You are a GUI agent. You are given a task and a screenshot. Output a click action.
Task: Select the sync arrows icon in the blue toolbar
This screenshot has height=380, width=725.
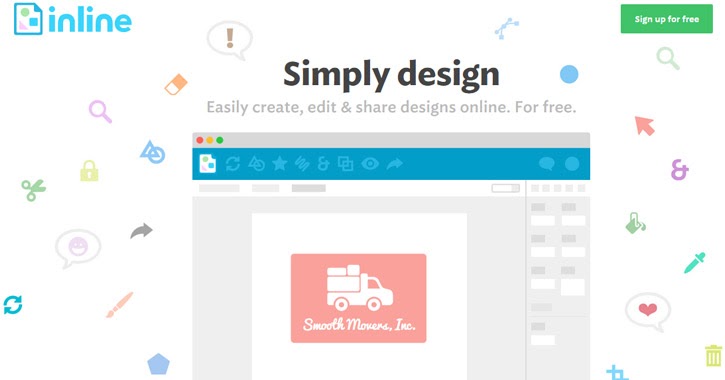coord(233,164)
